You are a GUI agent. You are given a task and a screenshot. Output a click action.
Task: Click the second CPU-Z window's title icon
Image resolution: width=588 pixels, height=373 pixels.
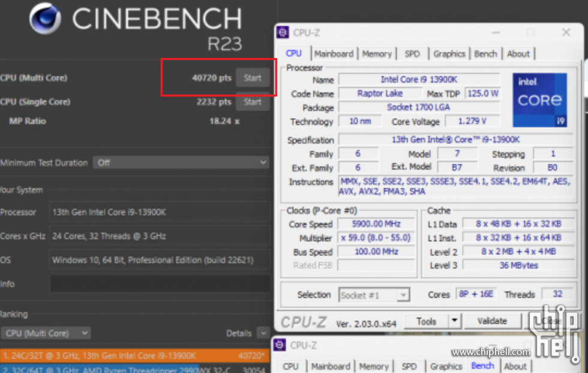(280, 344)
